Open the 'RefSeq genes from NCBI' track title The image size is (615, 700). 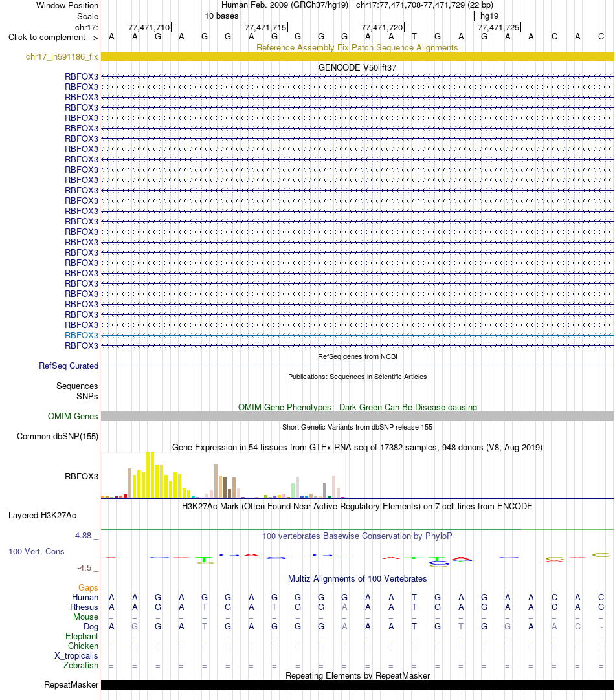(x=357, y=356)
